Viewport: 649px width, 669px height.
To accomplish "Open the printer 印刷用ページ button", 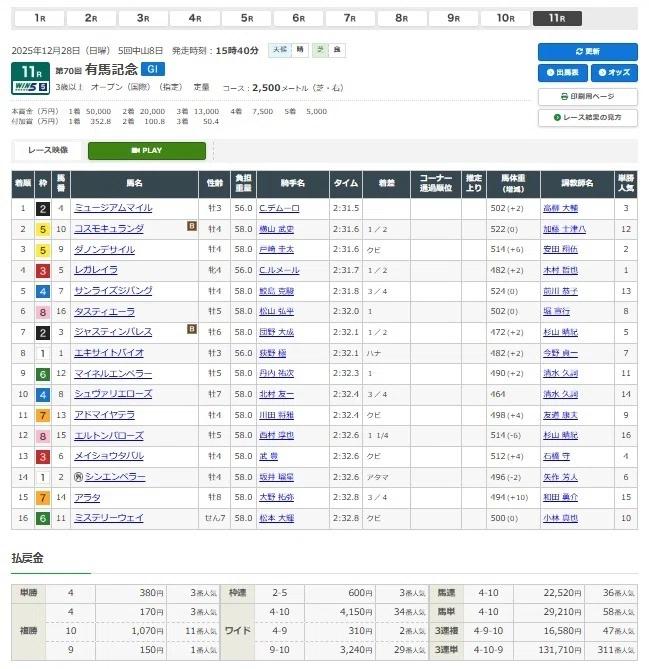I will point(587,96).
